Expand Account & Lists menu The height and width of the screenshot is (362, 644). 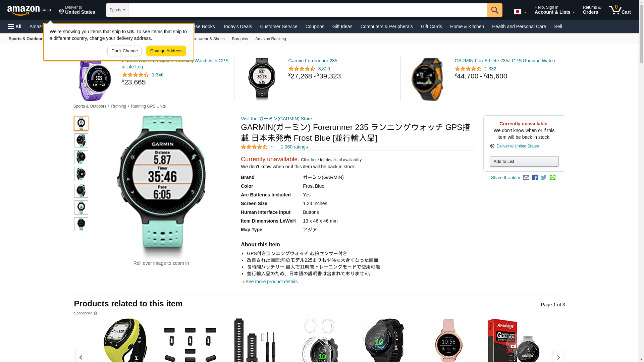tap(554, 10)
